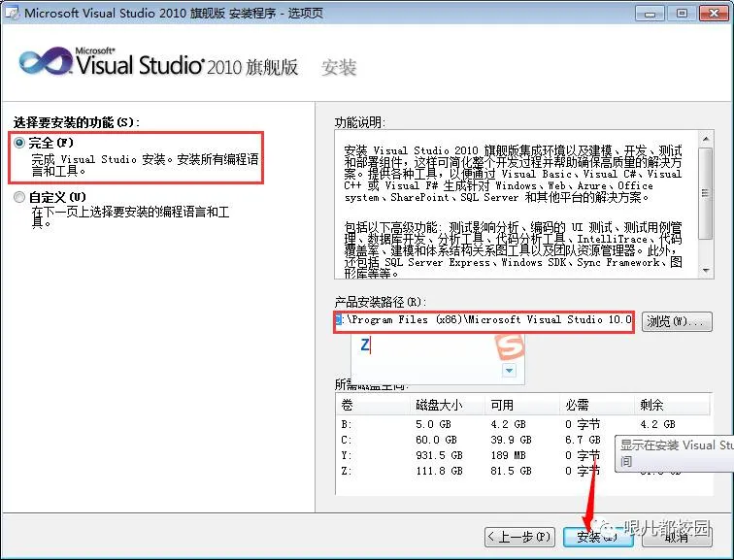Select the B: drive row
The width and height of the screenshot is (734, 560).
point(523,424)
